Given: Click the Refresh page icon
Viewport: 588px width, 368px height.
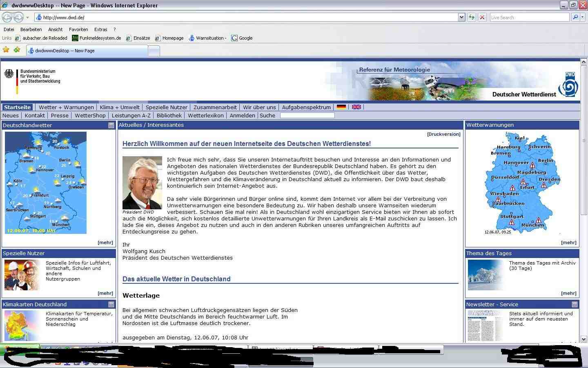Looking at the screenshot, I should pyautogui.click(x=472, y=17).
